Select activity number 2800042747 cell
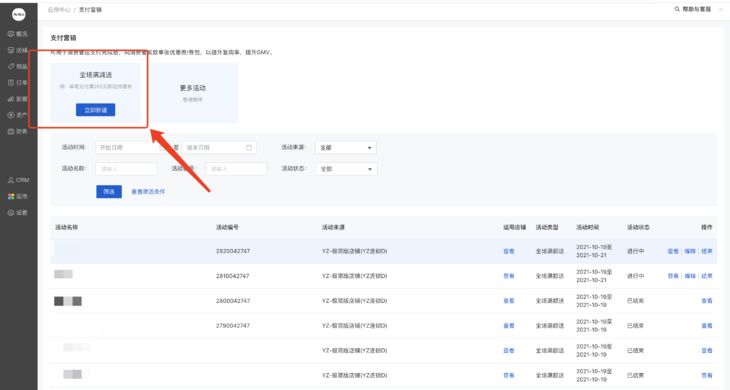Viewport: 730px width, 390px height. (233, 301)
